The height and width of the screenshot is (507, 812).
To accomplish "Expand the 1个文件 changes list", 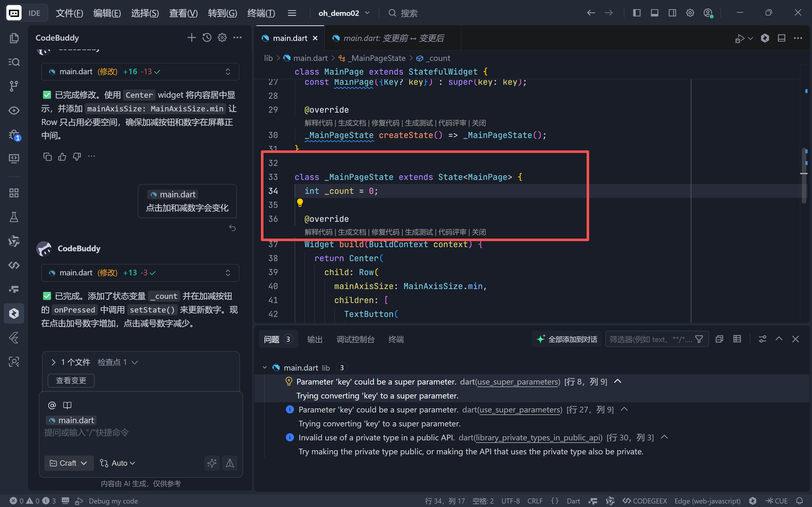I will click(53, 362).
